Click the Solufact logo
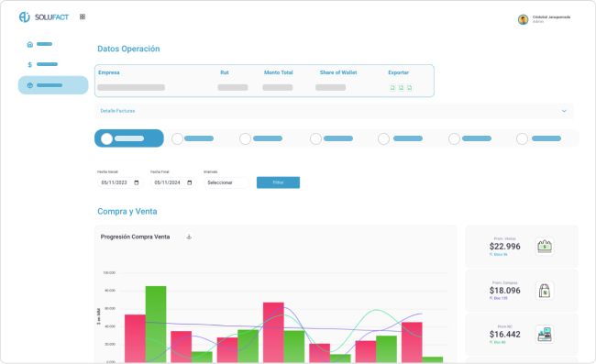 (44, 17)
